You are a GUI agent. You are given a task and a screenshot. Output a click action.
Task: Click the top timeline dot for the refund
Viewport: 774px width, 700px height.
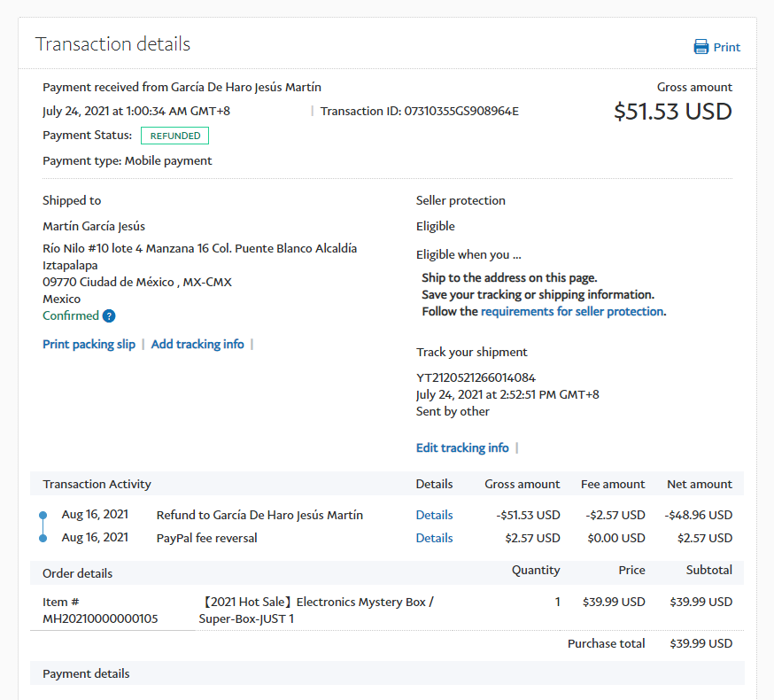[43, 515]
